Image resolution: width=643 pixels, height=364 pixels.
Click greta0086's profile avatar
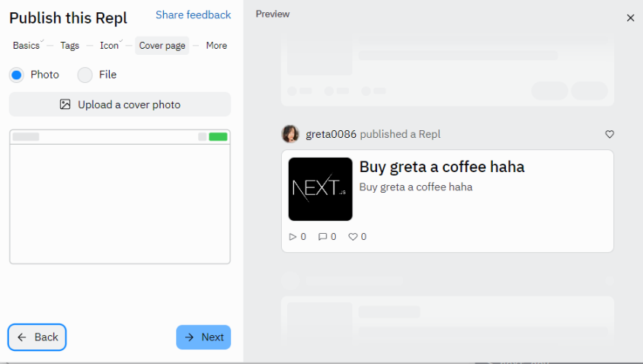point(290,134)
